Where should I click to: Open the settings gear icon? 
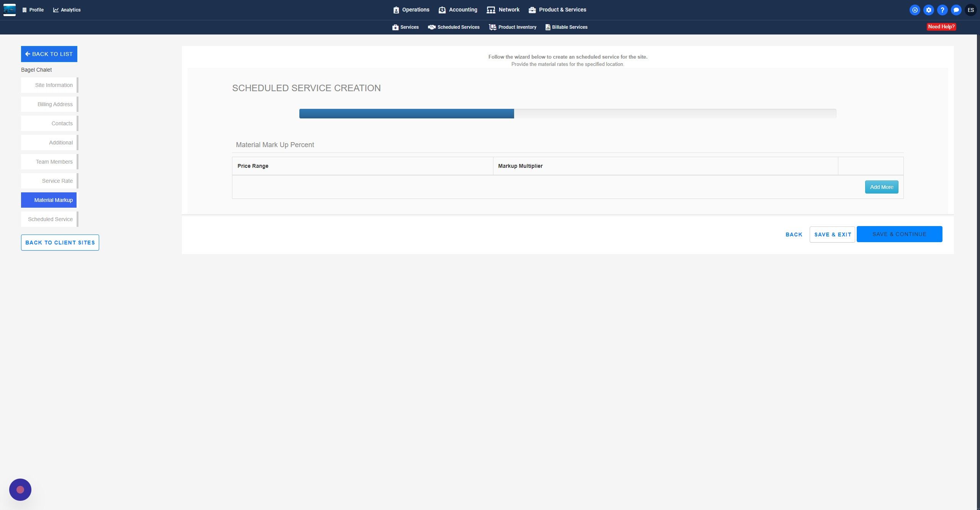point(928,10)
